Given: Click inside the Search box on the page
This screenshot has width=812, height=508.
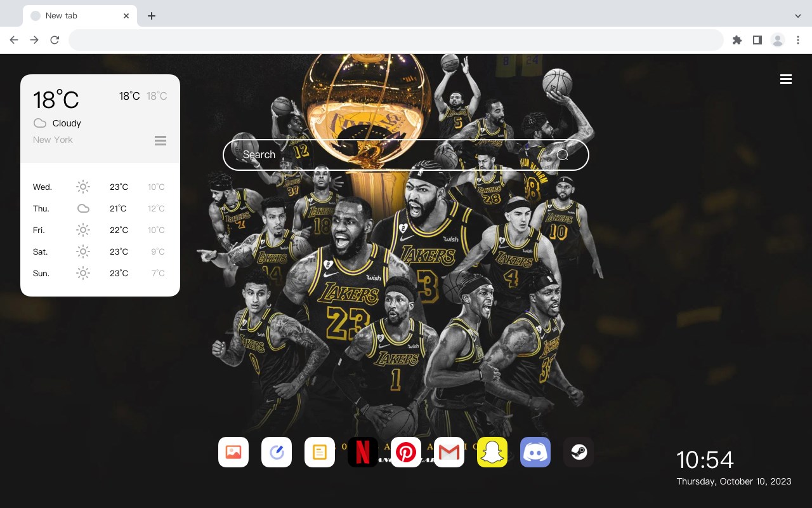Looking at the screenshot, I should 406,155.
